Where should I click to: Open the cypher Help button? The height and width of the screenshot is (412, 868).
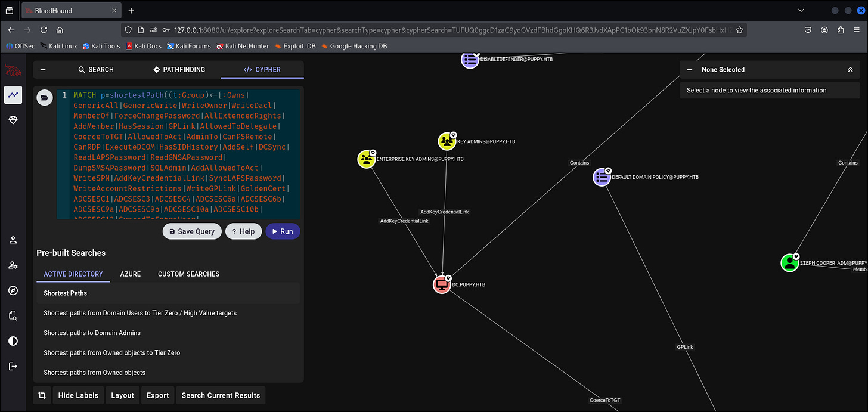pyautogui.click(x=243, y=231)
